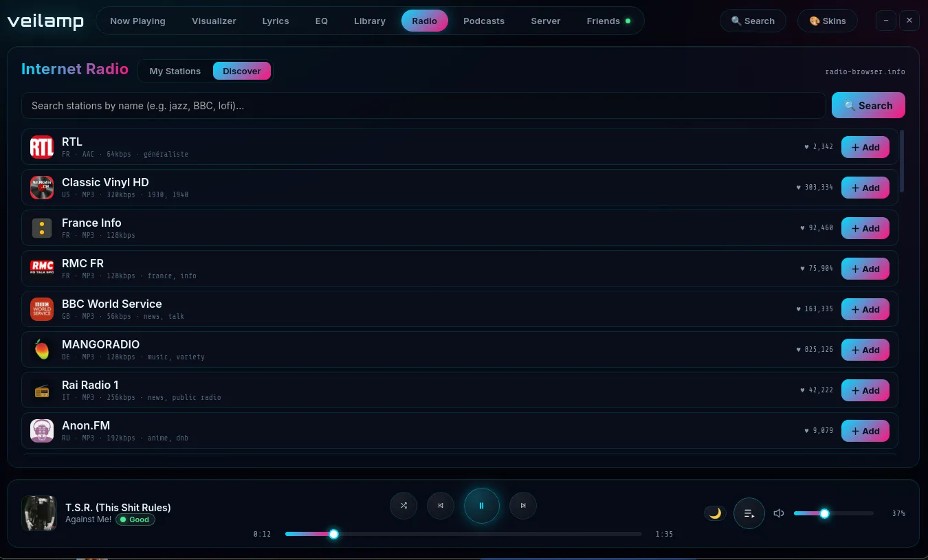
Task: Seek within the track progress bar
Action: 463,534
